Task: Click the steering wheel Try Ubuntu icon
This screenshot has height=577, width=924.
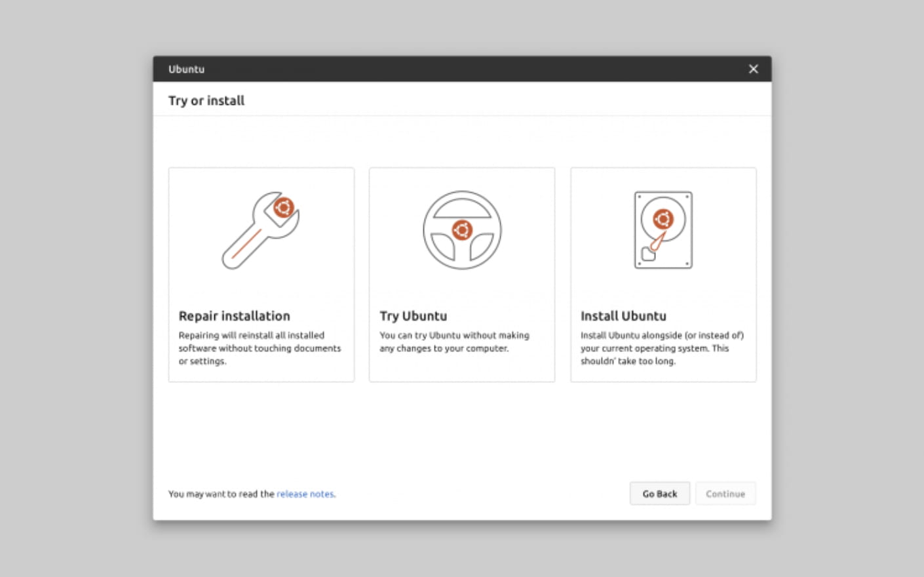Action: [x=462, y=230]
